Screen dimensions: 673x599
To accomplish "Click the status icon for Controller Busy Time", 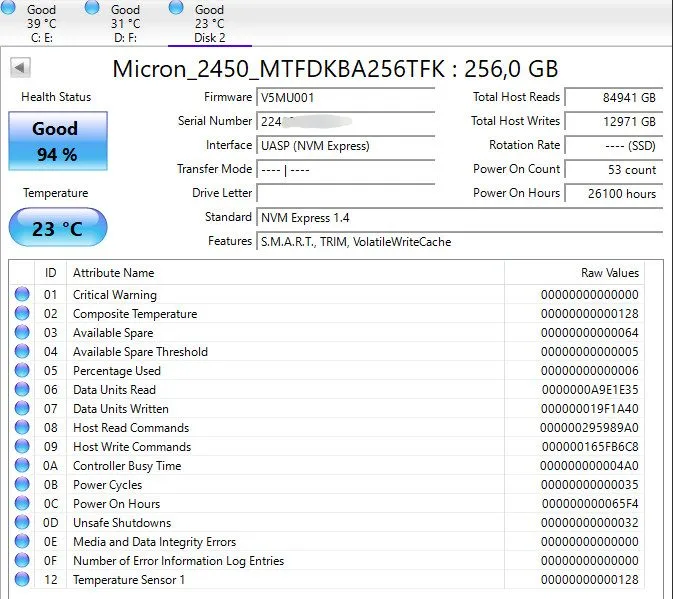I will pos(22,465).
